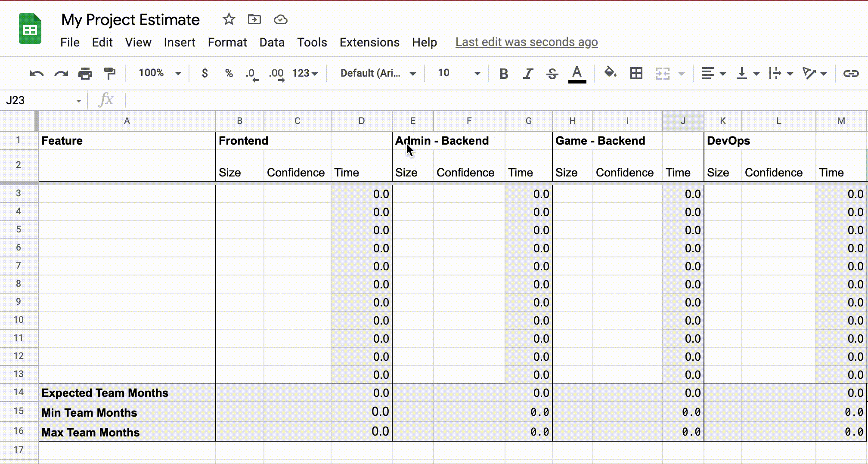Toggle italic formatting
Screen dimensions: 868x464
528,74
